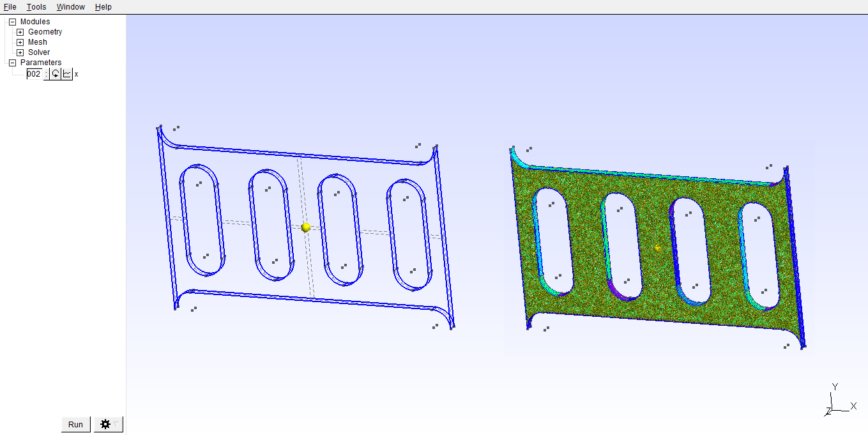Click the XYZ axis triad
868x435 pixels.
(839, 402)
